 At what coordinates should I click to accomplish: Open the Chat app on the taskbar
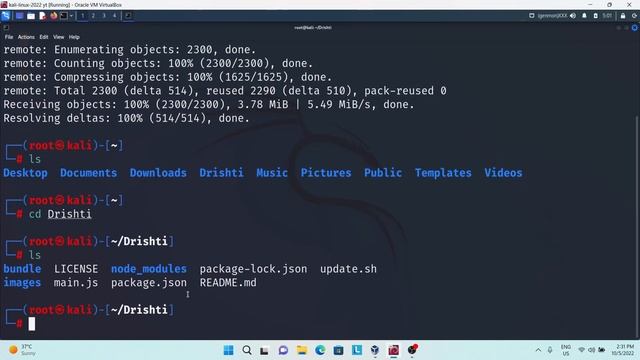point(283,350)
